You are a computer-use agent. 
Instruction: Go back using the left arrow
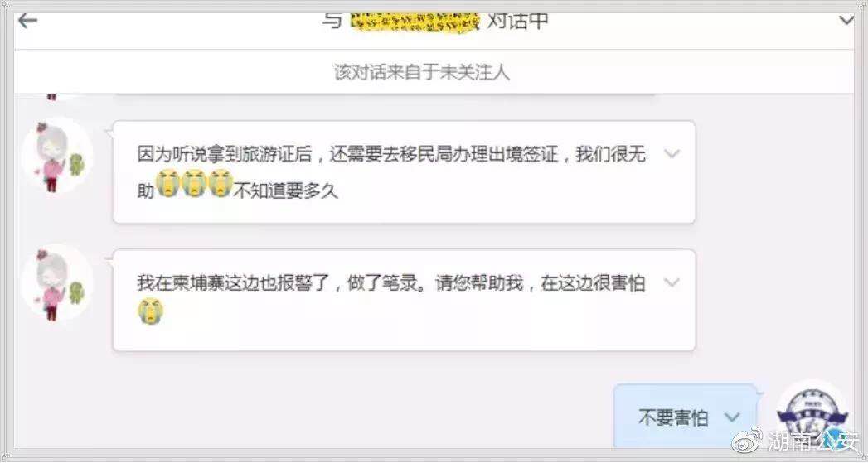click(27, 21)
